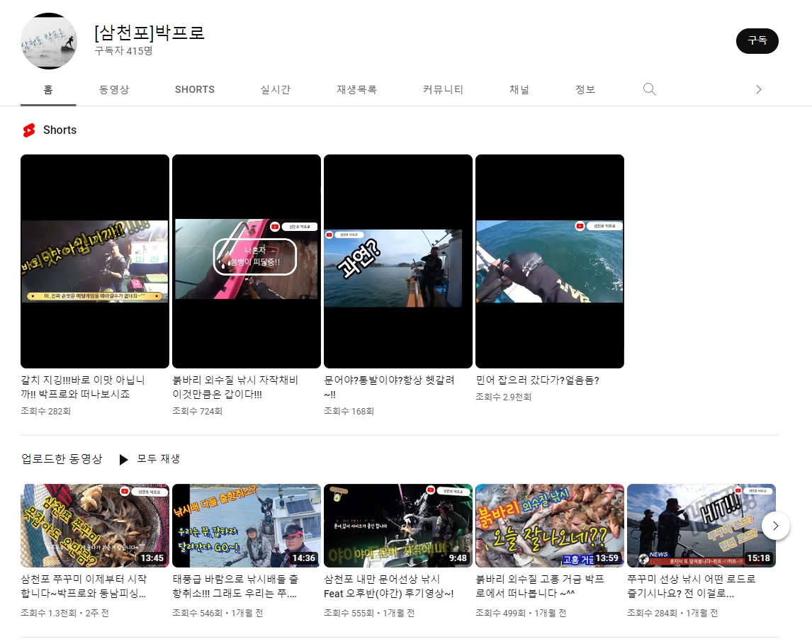812x644 pixels.
Task: Click the 모두 재생 play triangle icon
Action: tap(123, 459)
